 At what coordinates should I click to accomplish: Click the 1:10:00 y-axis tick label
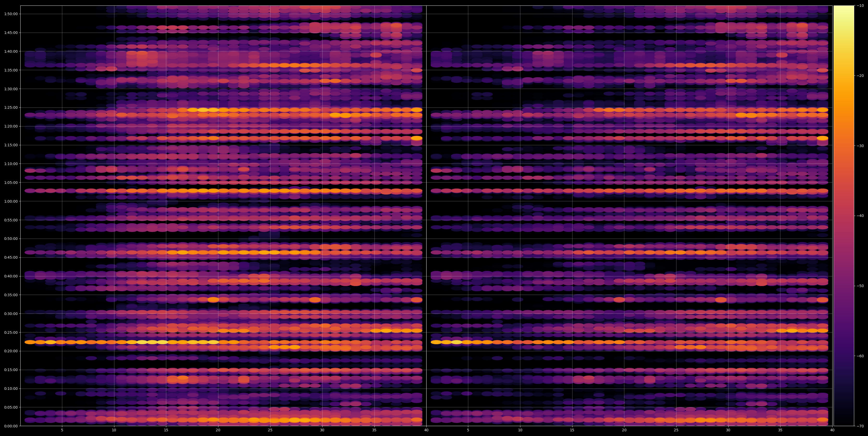click(11, 164)
